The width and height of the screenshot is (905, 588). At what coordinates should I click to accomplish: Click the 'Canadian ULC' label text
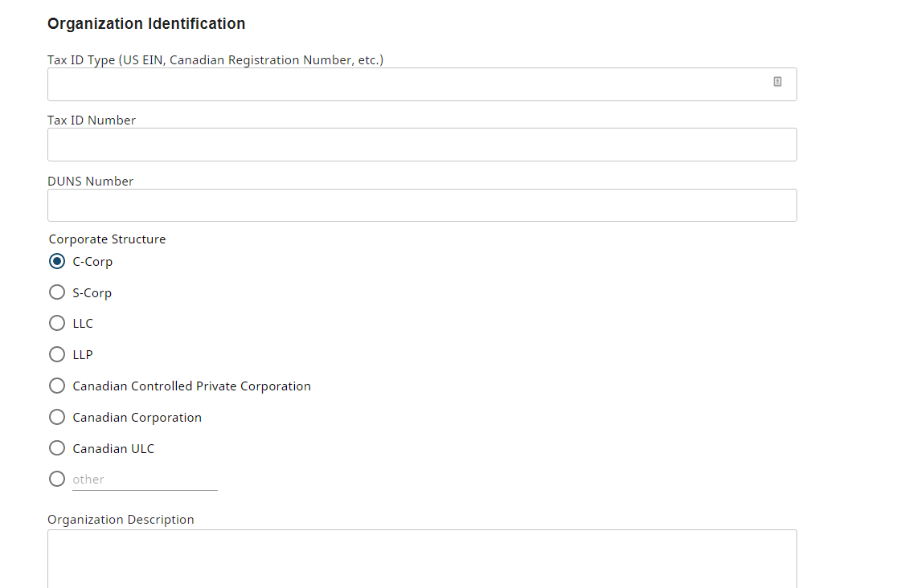113,448
